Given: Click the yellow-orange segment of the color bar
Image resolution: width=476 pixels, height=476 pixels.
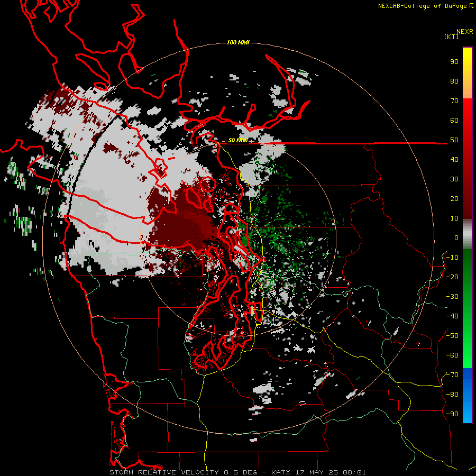Looking at the screenshot, I should (467, 73).
